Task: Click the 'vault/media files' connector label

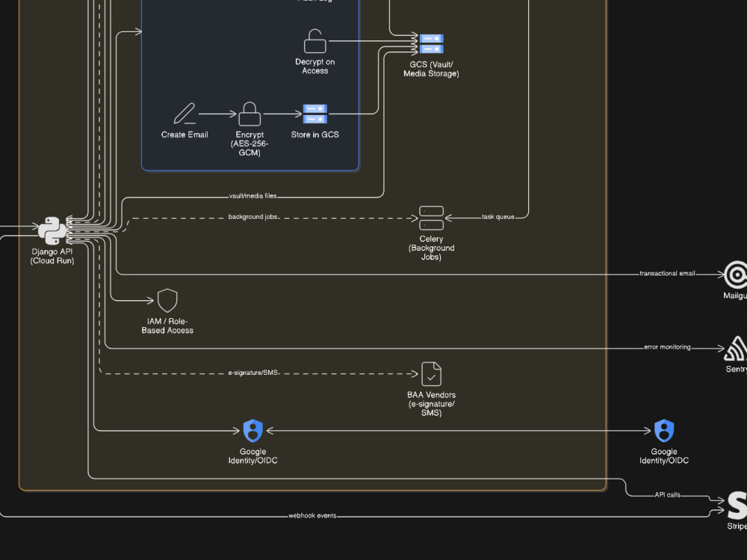Action: [x=252, y=196]
